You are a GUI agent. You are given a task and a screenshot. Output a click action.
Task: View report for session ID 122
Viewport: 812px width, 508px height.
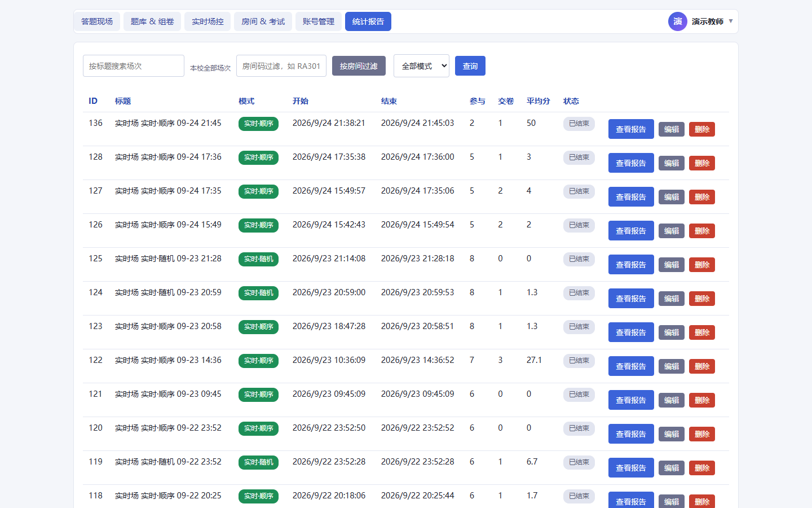pos(631,366)
